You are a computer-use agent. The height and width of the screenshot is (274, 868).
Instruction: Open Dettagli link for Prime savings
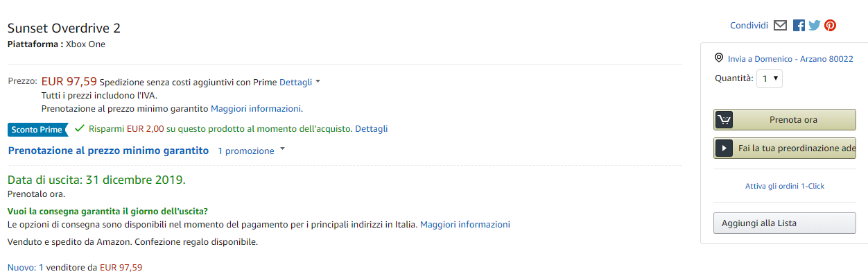pos(372,128)
